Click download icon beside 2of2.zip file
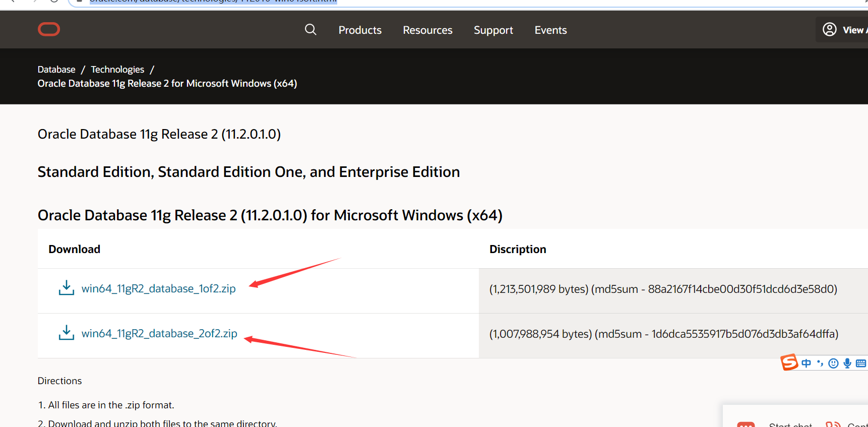The width and height of the screenshot is (868, 427). [66, 333]
